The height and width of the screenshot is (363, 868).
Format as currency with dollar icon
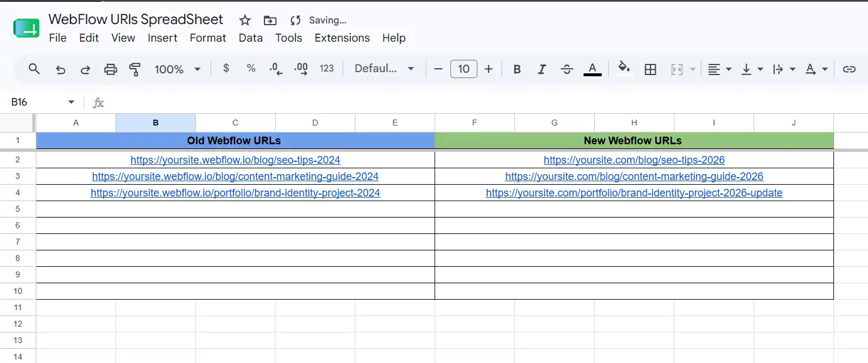click(x=226, y=69)
